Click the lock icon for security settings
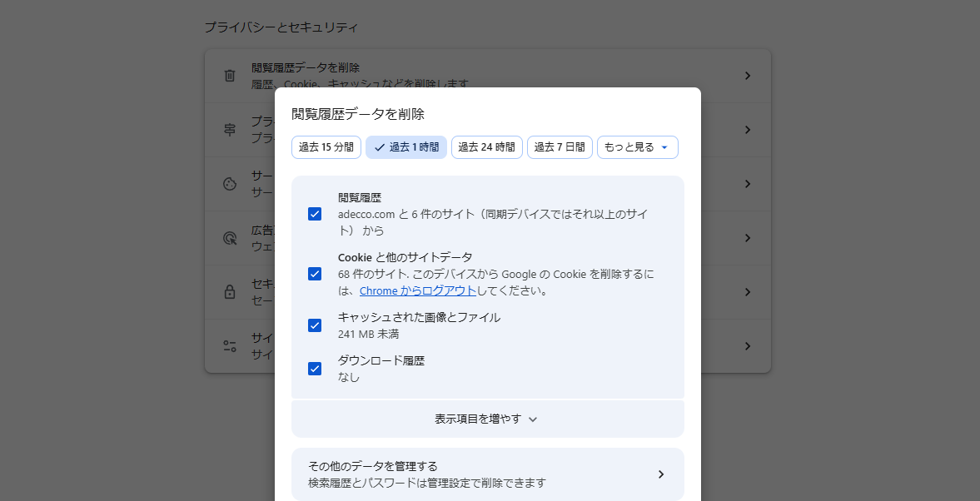 pos(230,292)
